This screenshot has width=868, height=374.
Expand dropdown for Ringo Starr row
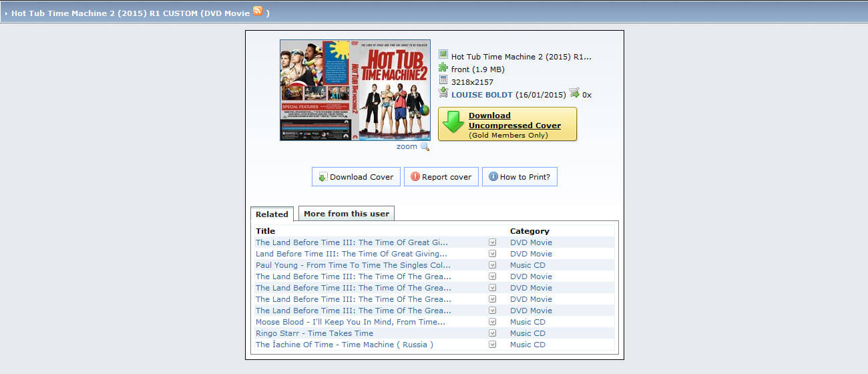click(493, 333)
